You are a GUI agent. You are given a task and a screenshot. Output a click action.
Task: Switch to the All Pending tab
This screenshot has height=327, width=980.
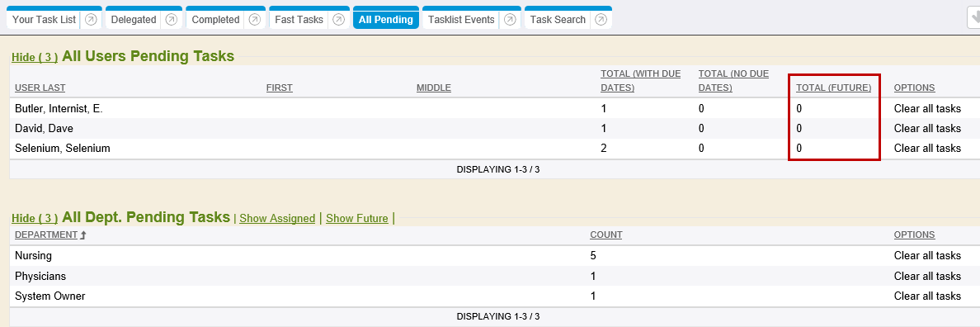coord(385,19)
